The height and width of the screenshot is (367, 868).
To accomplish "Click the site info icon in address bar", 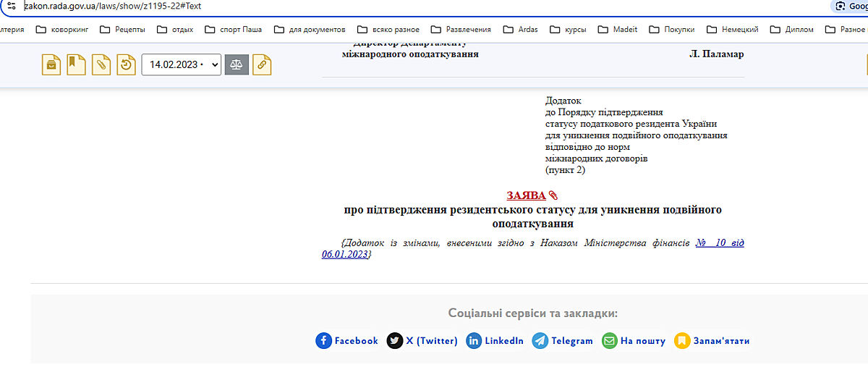I will tap(10, 6).
